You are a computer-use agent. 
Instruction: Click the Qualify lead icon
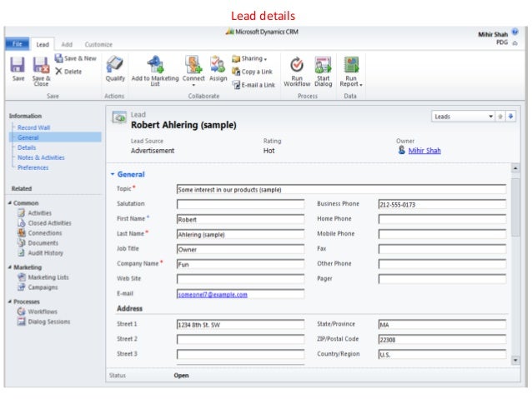tap(115, 65)
